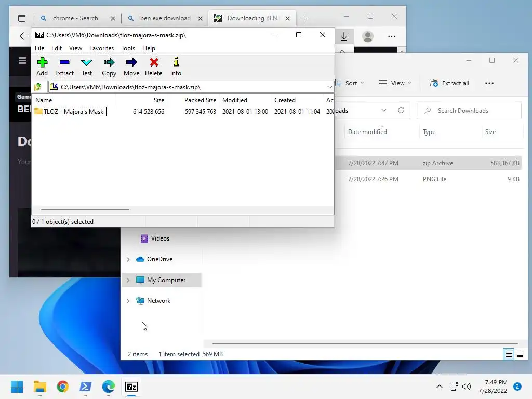The height and width of the screenshot is (399, 532).
Task: Open File Explorer from the taskbar
Action: [x=39, y=387]
